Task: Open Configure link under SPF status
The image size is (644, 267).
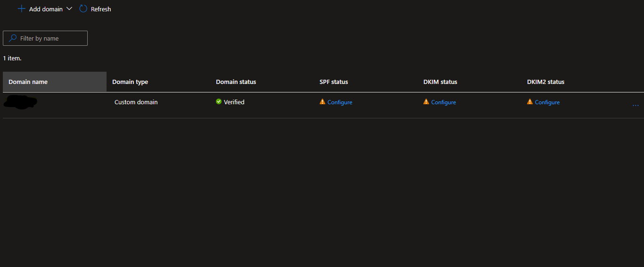Action: point(340,102)
